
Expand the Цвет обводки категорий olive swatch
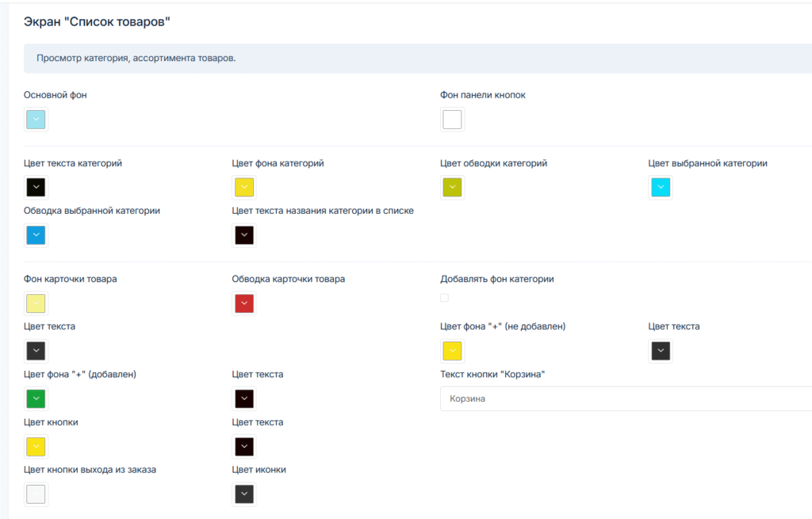(x=452, y=188)
